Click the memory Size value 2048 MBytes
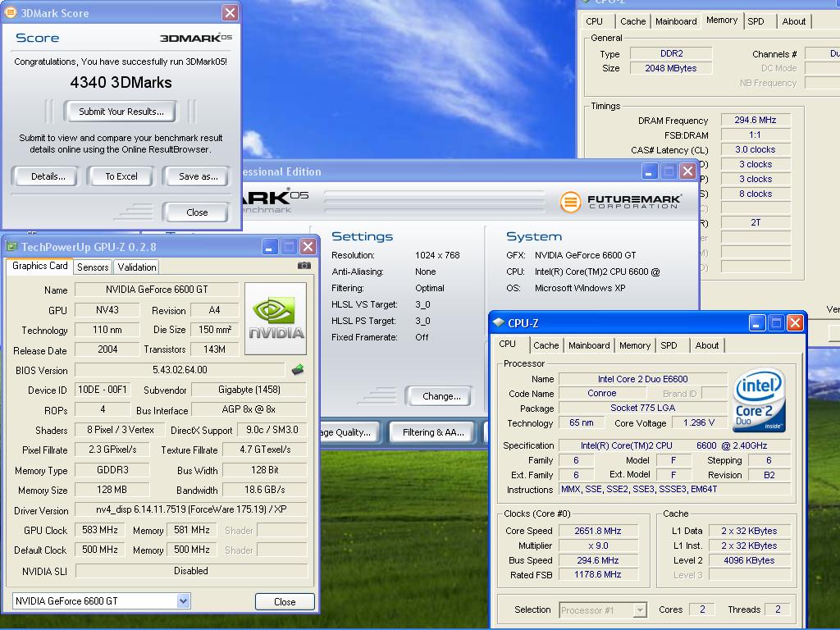This screenshot has width=840, height=630. coord(671,68)
